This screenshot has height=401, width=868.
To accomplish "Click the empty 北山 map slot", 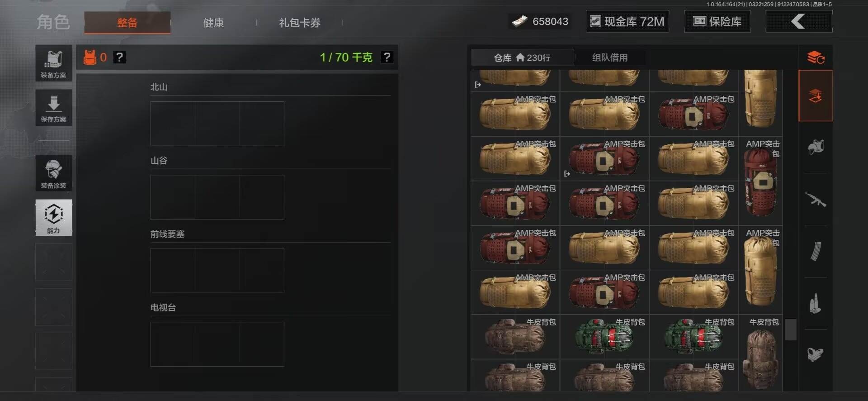I will 217,124.
